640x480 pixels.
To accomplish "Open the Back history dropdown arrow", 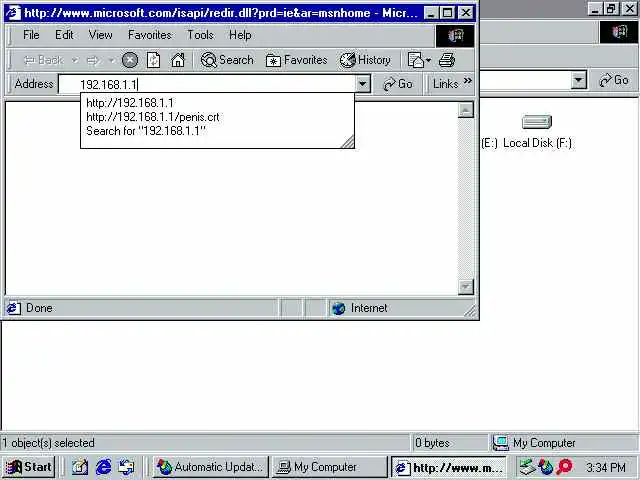I will click(x=75, y=60).
